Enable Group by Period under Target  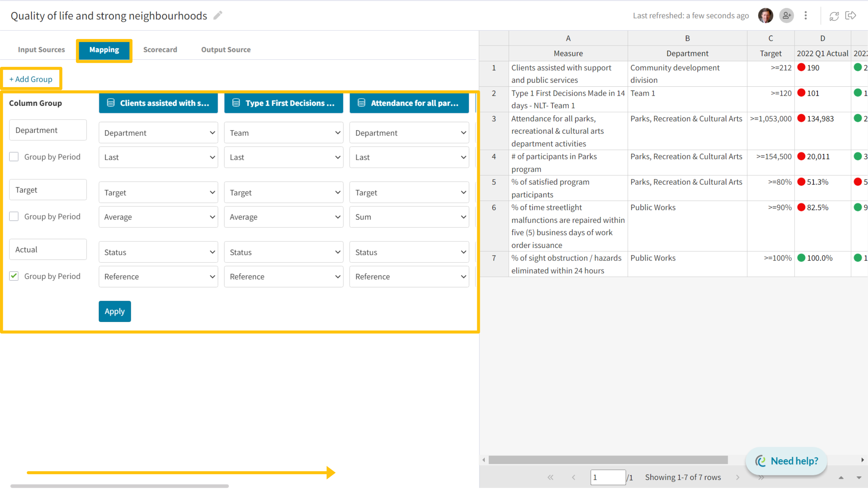pos(14,216)
